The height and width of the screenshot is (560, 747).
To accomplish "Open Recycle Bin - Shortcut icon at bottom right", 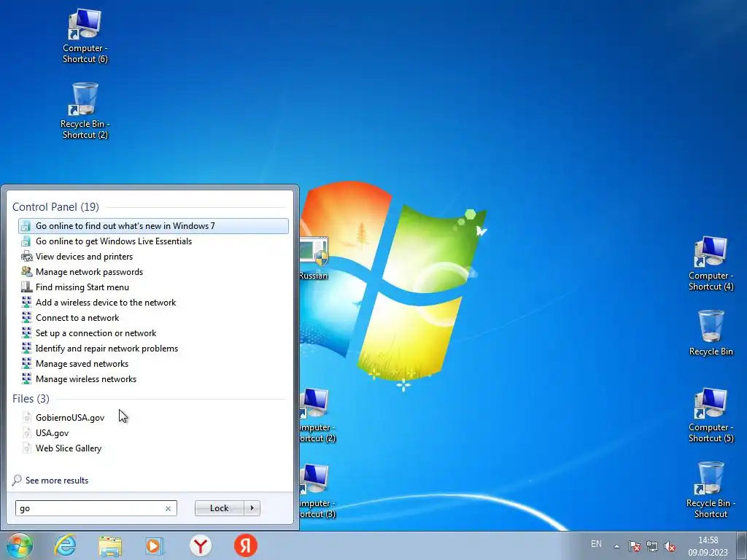I will pyautogui.click(x=711, y=490).
